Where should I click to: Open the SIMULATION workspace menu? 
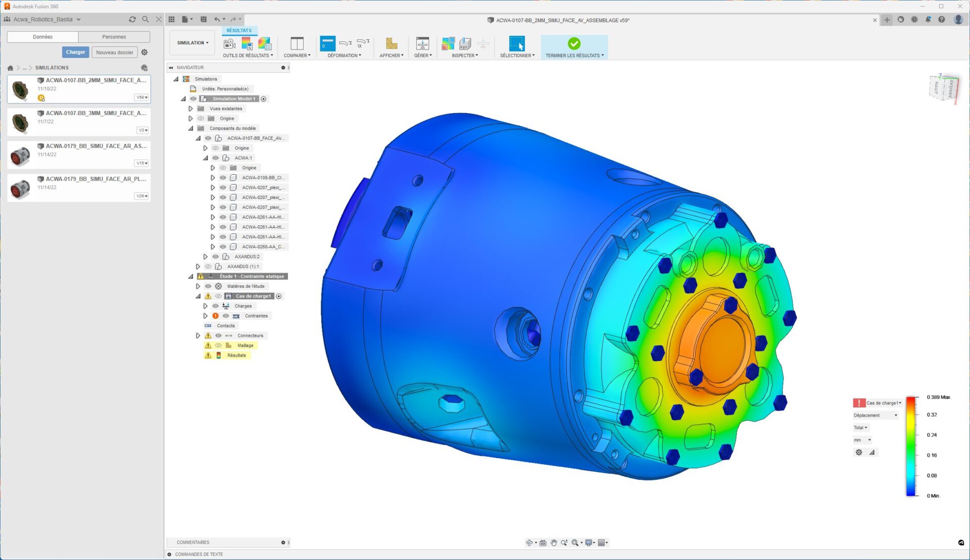[x=192, y=42]
